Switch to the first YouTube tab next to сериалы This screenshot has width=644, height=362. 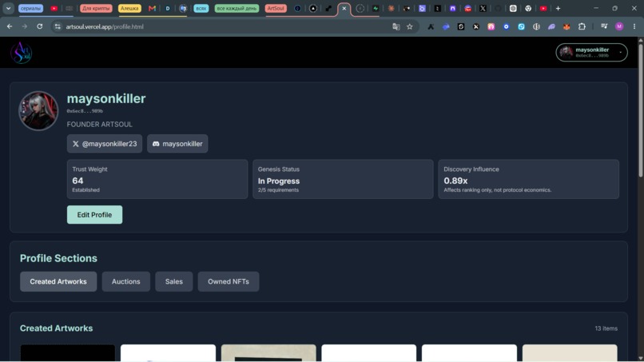pyautogui.click(x=54, y=8)
